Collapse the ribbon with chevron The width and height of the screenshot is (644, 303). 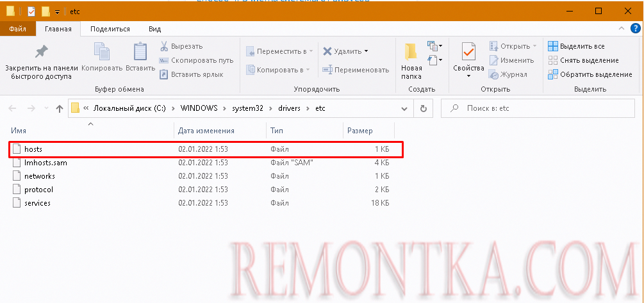point(622,28)
